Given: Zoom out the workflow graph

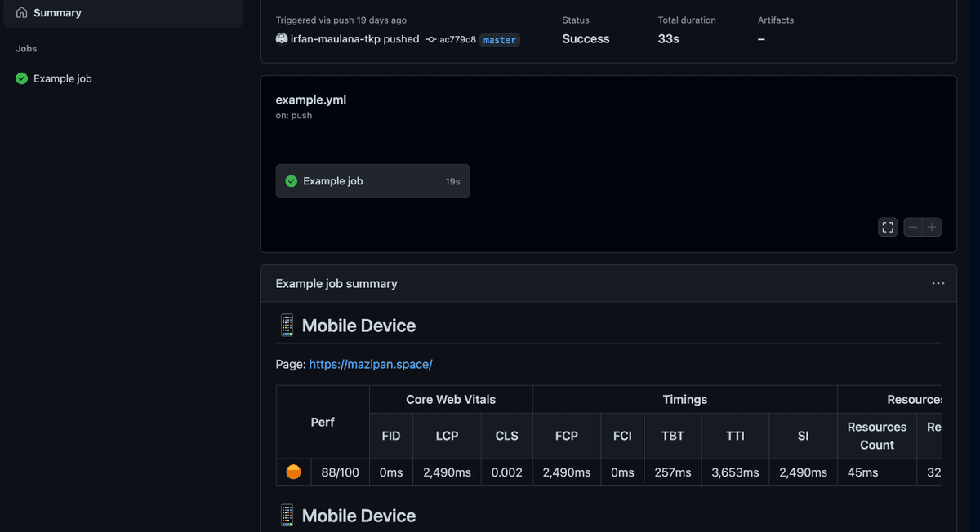Looking at the screenshot, I should click(913, 228).
